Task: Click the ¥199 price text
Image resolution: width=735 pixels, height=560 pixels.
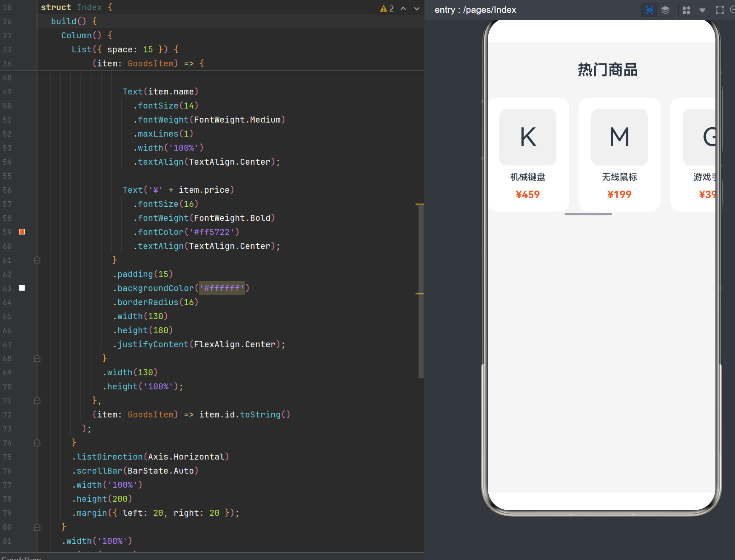Action: click(619, 194)
